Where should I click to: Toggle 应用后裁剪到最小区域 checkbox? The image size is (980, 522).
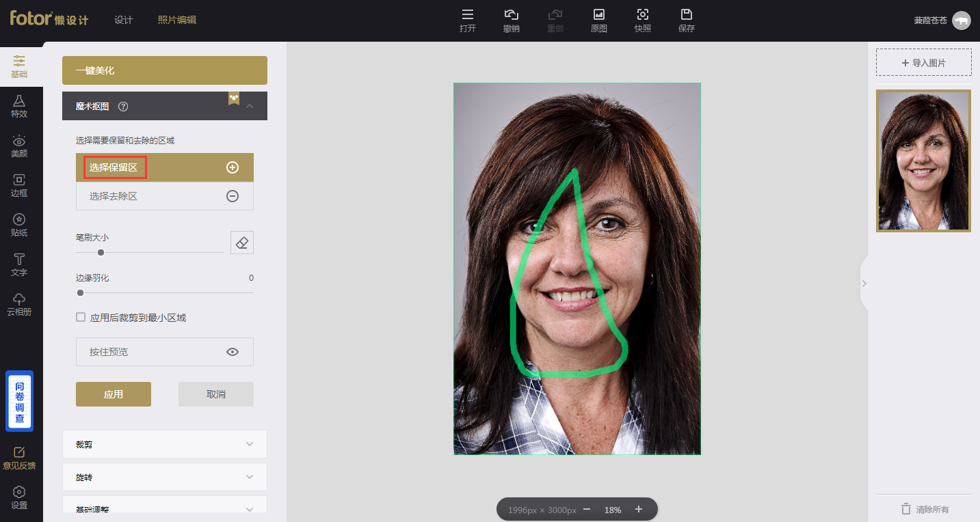pos(81,317)
